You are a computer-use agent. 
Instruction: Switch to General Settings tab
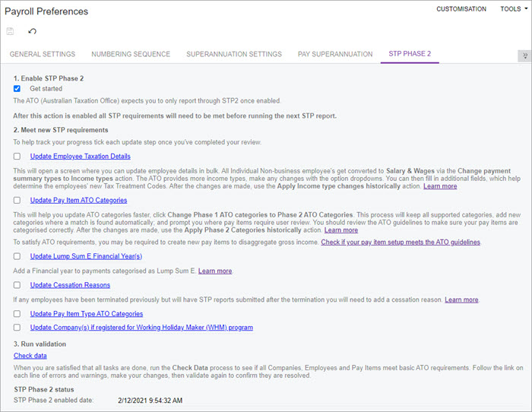(43, 54)
